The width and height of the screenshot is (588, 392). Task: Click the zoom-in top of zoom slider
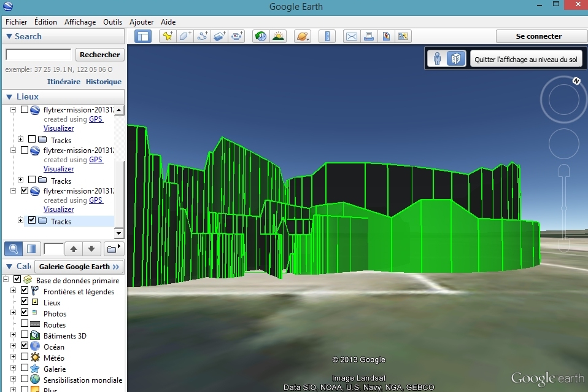coord(563,171)
